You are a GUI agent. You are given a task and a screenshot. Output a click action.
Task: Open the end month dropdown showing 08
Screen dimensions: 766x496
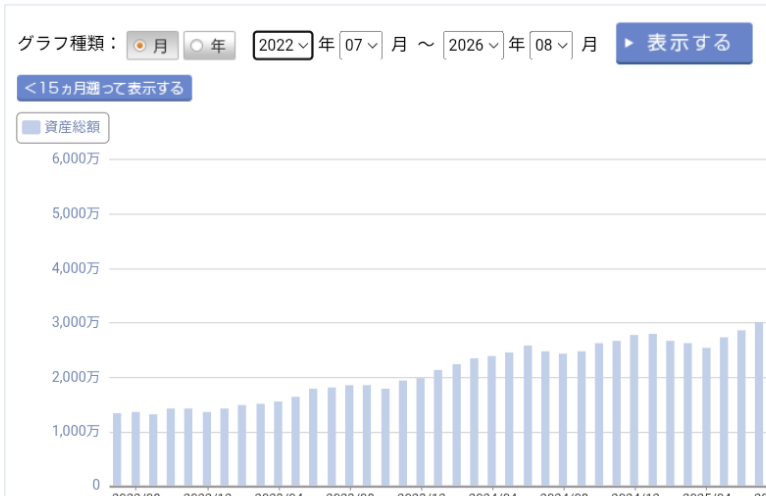point(551,45)
